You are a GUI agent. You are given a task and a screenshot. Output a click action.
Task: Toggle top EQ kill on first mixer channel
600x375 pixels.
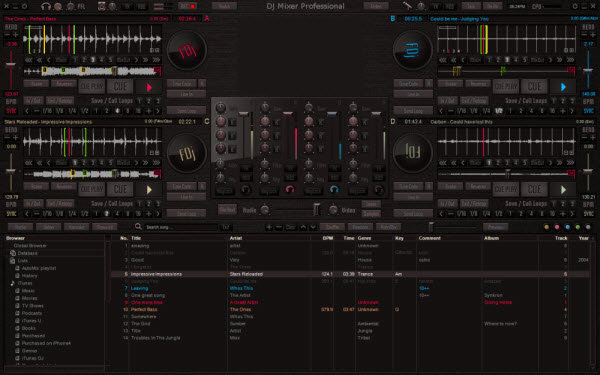tap(232, 122)
